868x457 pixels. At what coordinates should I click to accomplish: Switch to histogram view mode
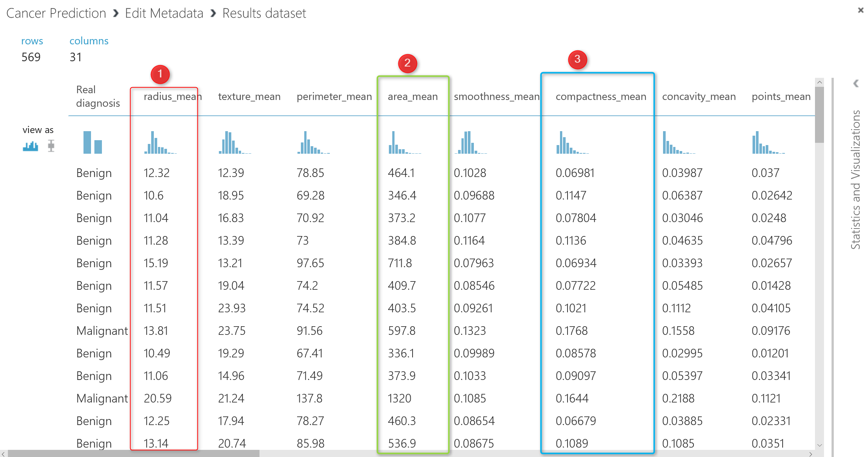pos(30,146)
